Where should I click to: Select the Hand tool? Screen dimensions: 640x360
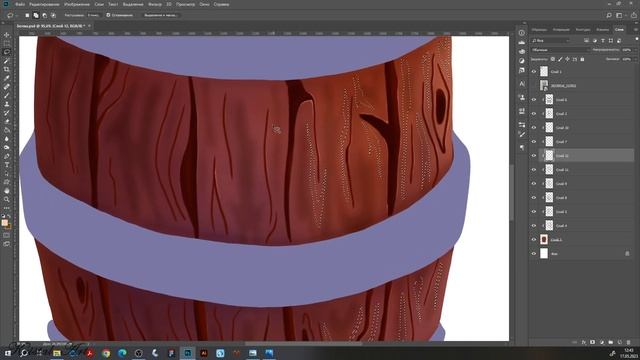tap(7, 191)
